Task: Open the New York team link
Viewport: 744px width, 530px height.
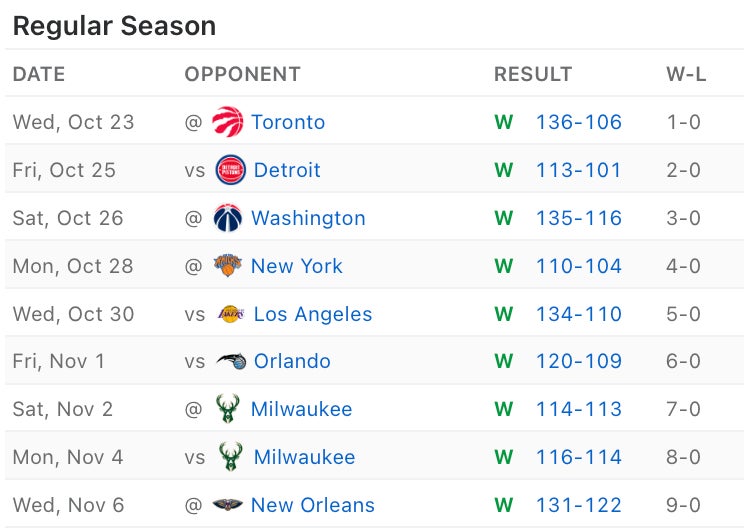Action: tap(296, 266)
